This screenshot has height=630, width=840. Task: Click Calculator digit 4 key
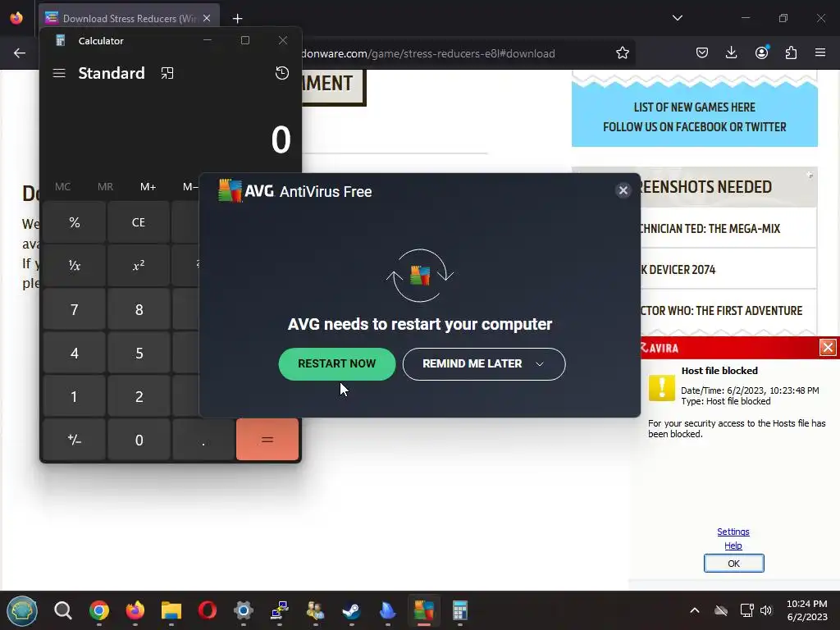click(75, 353)
